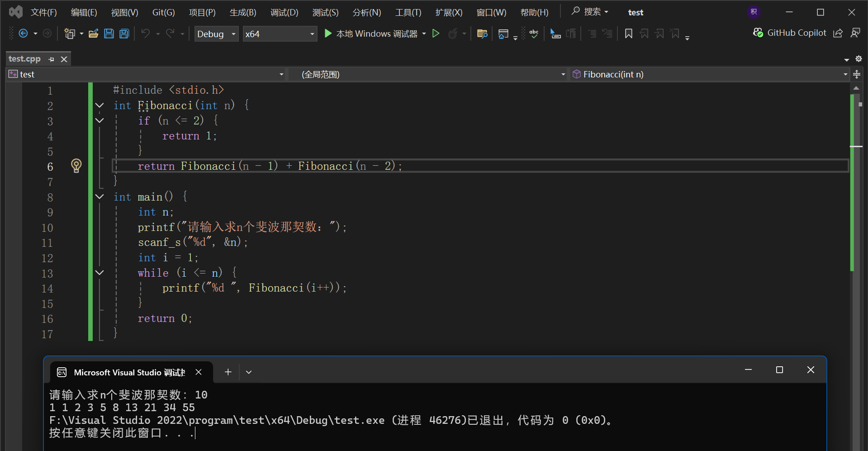Open the undo history dropdown arrow
868x451 pixels.
coord(158,34)
